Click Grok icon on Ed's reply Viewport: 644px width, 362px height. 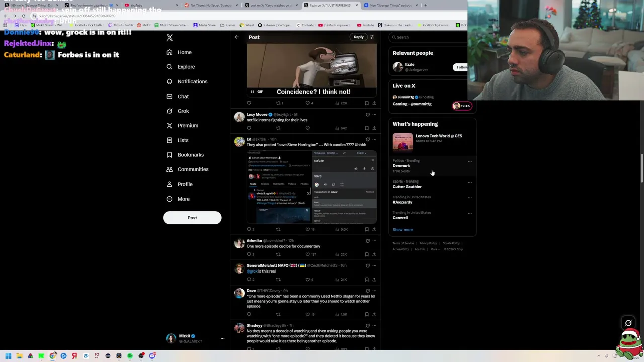(x=368, y=139)
